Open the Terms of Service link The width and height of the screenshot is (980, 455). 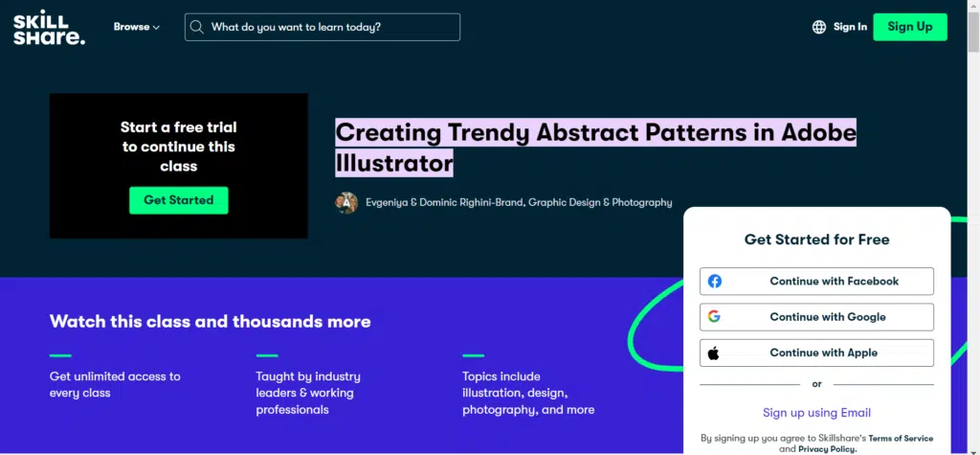[901, 438]
